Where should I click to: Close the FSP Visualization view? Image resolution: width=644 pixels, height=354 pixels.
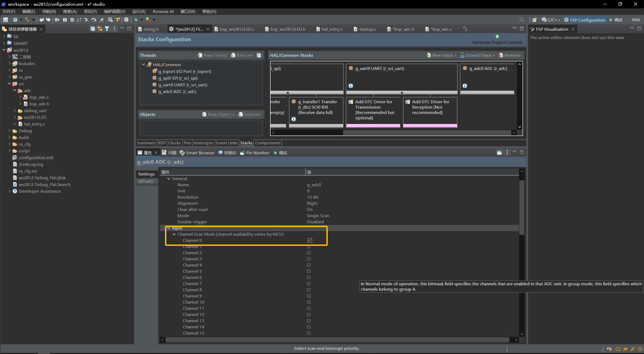[x=573, y=29]
